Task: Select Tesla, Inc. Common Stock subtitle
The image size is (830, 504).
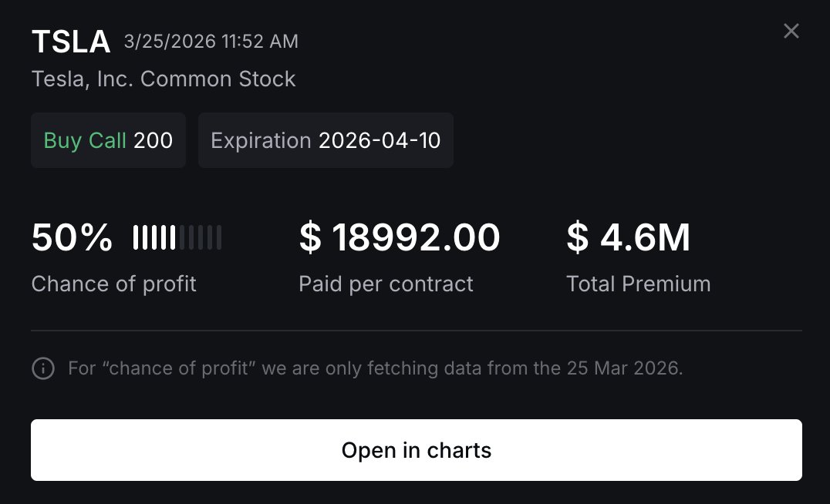Action: click(x=164, y=79)
